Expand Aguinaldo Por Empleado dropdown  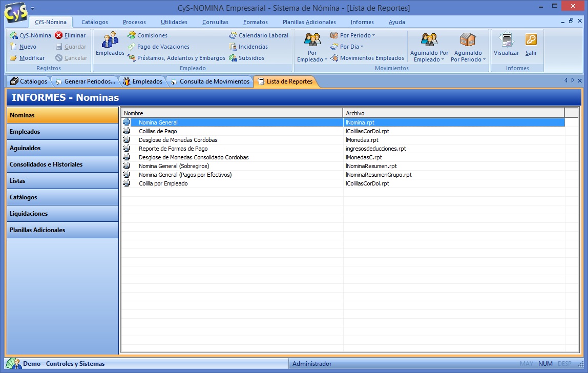pyautogui.click(x=443, y=59)
